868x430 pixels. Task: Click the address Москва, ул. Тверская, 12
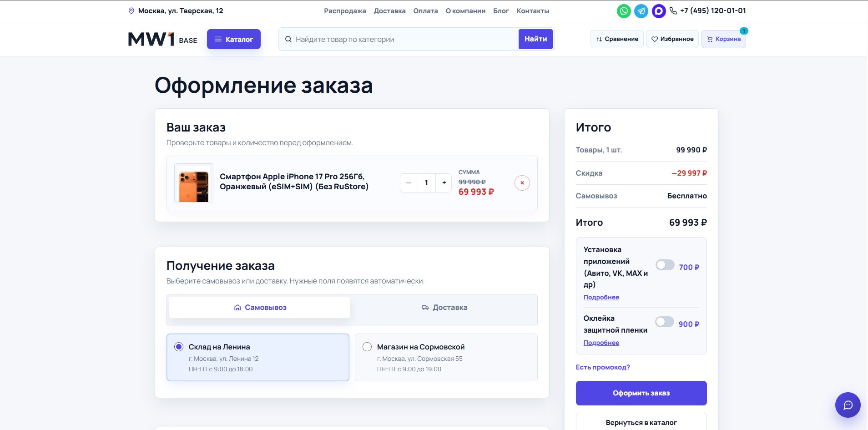pos(181,11)
